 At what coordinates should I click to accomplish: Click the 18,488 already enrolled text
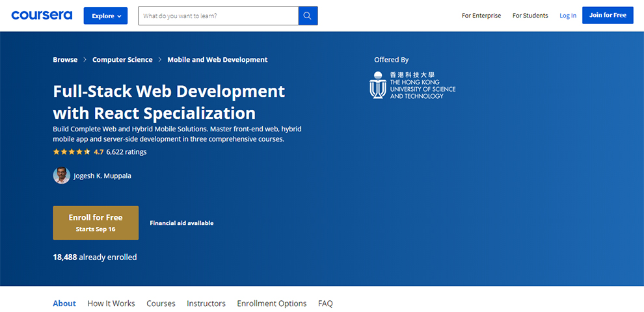pos(95,257)
